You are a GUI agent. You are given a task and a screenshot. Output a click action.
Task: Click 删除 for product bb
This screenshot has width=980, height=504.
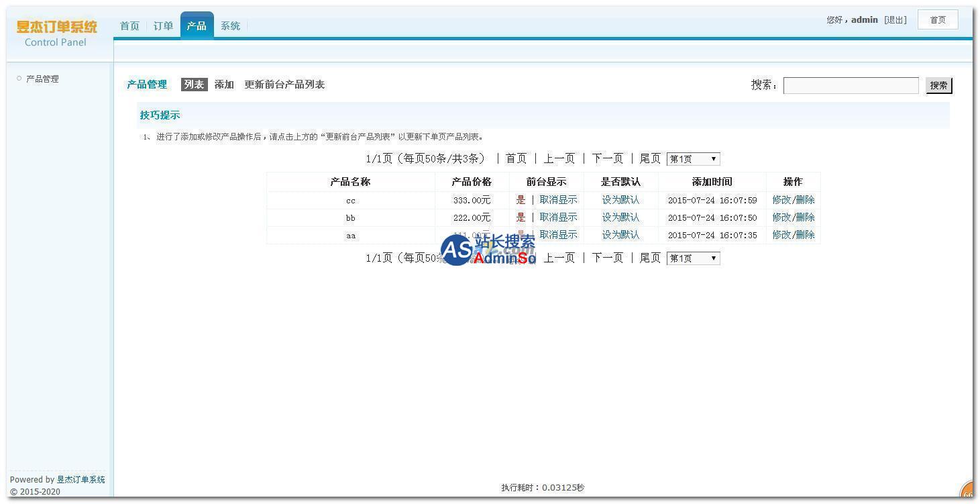point(805,217)
